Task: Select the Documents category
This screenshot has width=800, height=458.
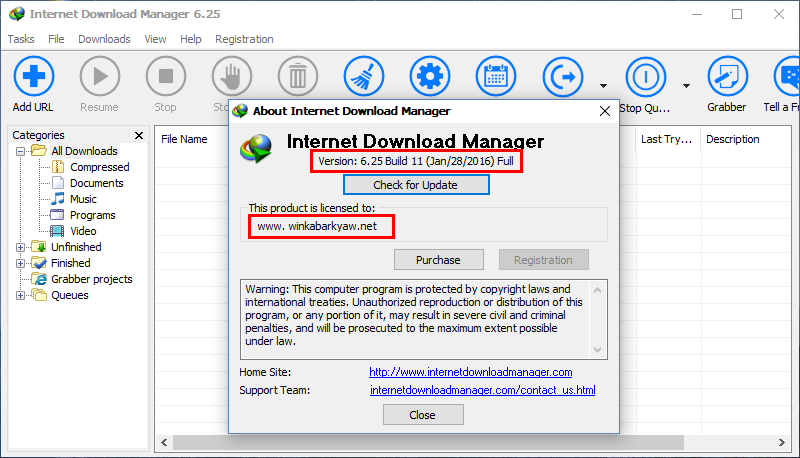Action: [96, 183]
